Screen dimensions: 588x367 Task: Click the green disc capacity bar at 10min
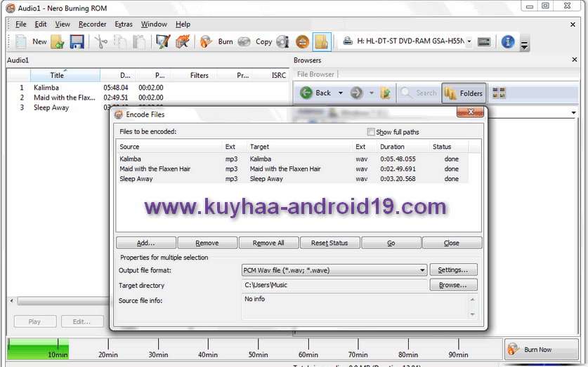[38, 349]
